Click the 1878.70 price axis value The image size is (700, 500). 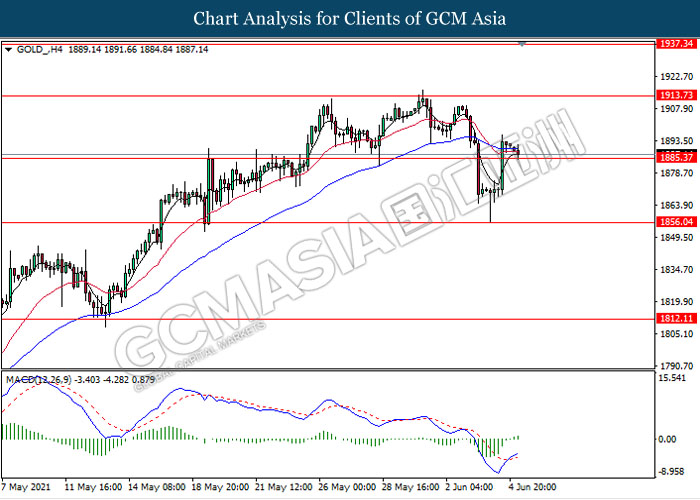(677, 173)
